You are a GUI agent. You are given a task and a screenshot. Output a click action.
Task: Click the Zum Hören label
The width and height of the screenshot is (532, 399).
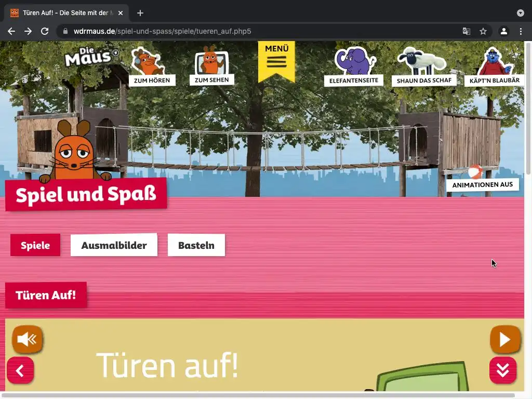pyautogui.click(x=152, y=81)
